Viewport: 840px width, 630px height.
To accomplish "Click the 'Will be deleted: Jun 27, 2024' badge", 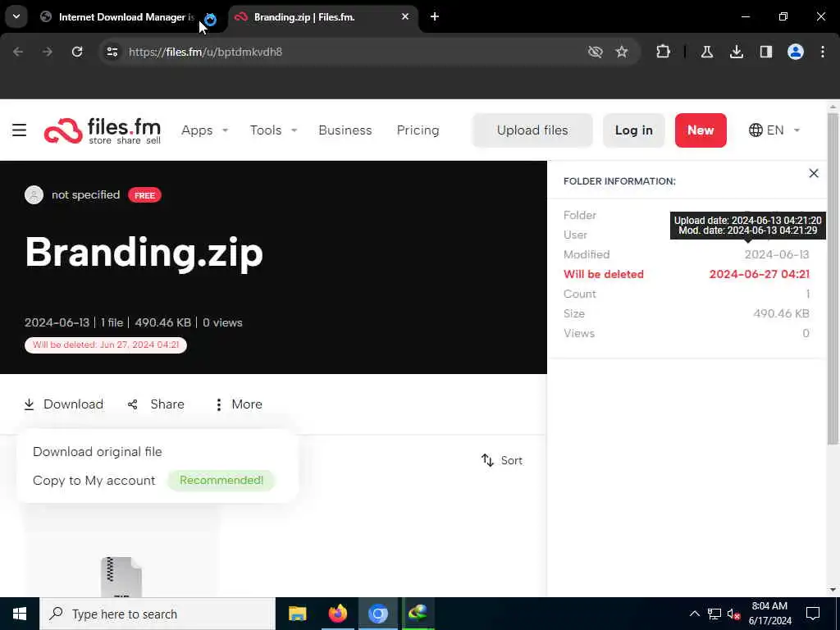I will coord(106,345).
